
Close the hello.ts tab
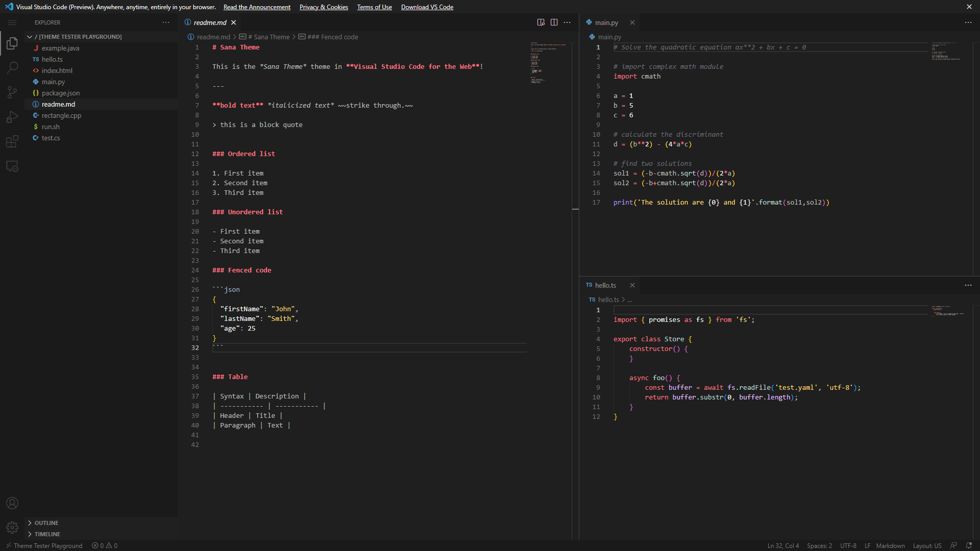pyautogui.click(x=632, y=285)
